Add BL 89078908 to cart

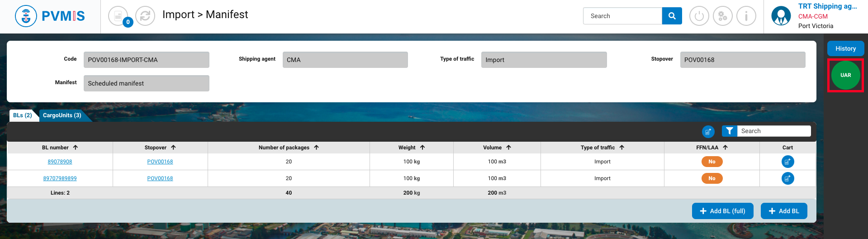click(787, 162)
